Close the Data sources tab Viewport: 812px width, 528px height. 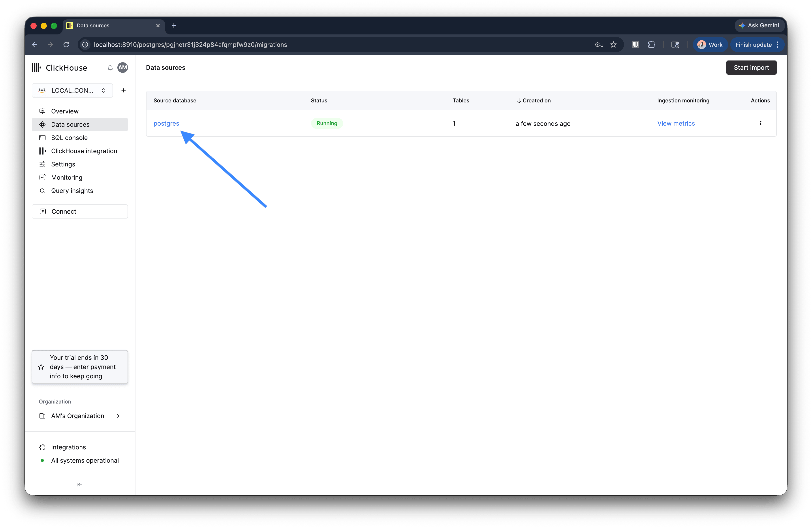click(x=158, y=26)
